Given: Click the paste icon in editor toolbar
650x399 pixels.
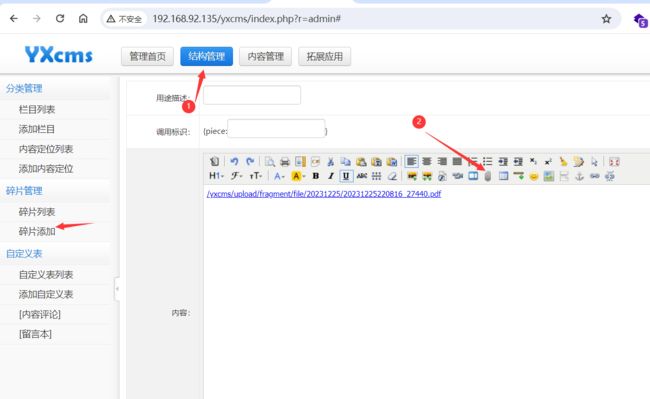Looking at the screenshot, I should pyautogui.click(x=361, y=162).
